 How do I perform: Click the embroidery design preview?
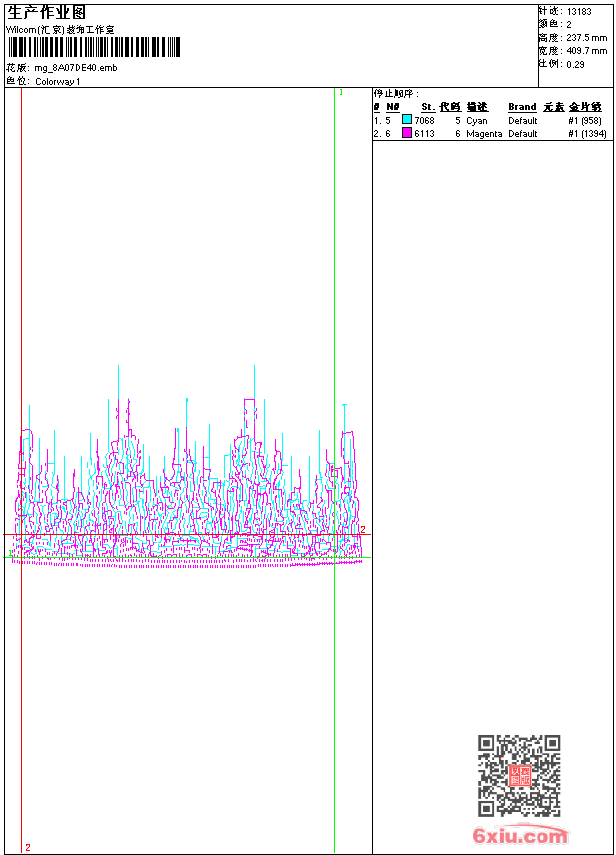188,466
